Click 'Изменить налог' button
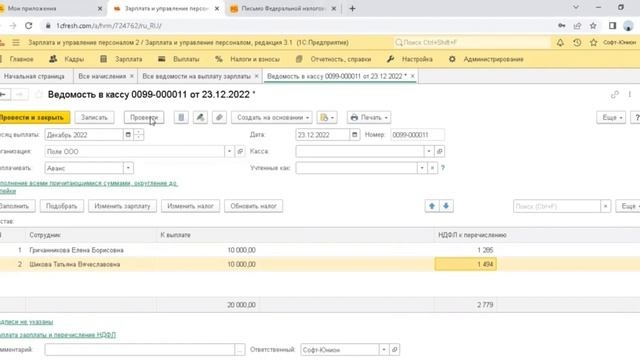This screenshot has height=360, width=640. click(x=191, y=206)
